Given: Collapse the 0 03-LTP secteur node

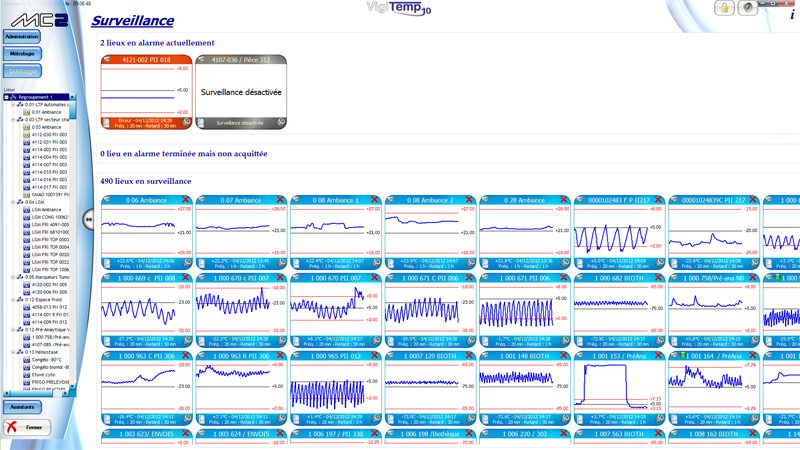Looking at the screenshot, I should tap(13, 119).
